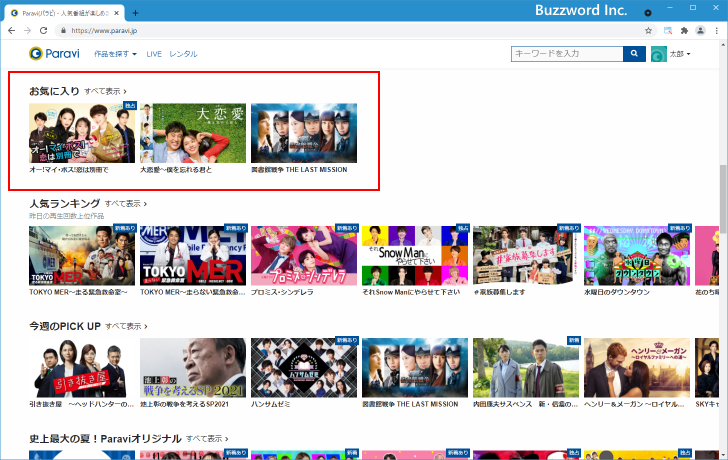728x460 pixels.
Task: Bookmark this page with the star icon
Action: pyautogui.click(x=648, y=31)
